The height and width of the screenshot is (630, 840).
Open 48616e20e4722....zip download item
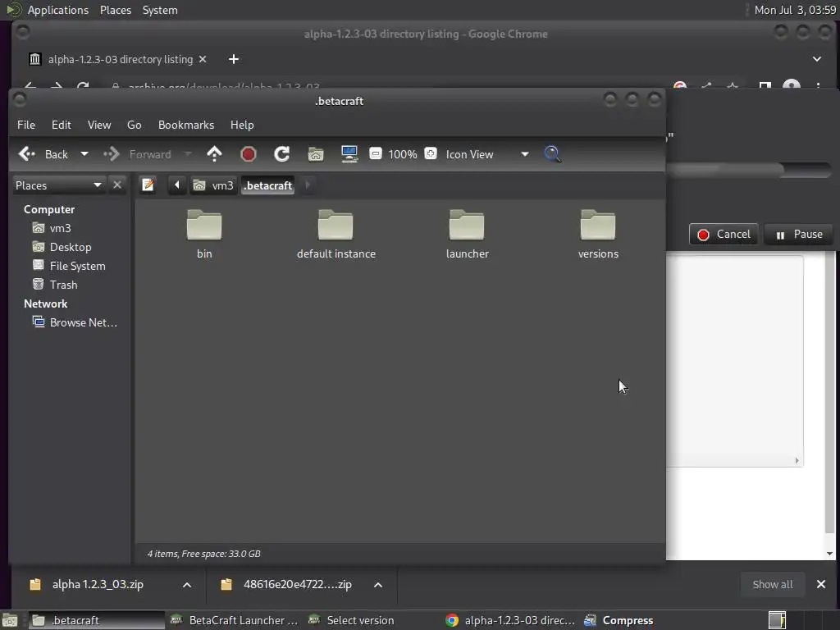coord(297,584)
